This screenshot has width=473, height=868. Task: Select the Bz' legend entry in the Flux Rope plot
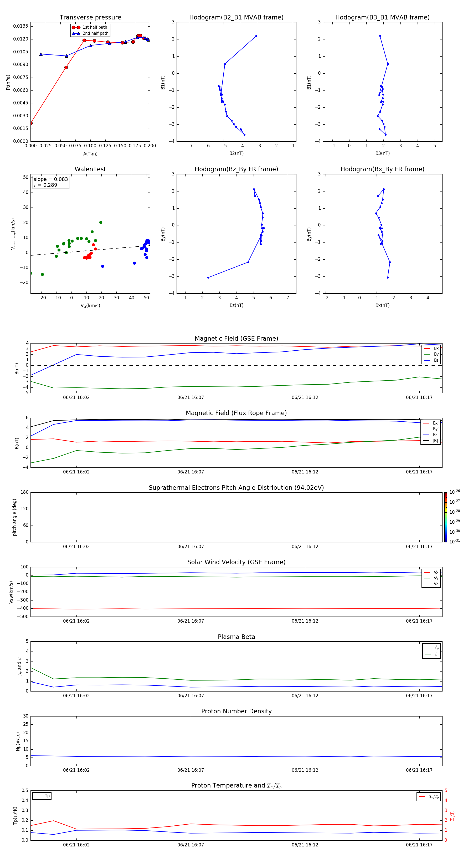431,435
